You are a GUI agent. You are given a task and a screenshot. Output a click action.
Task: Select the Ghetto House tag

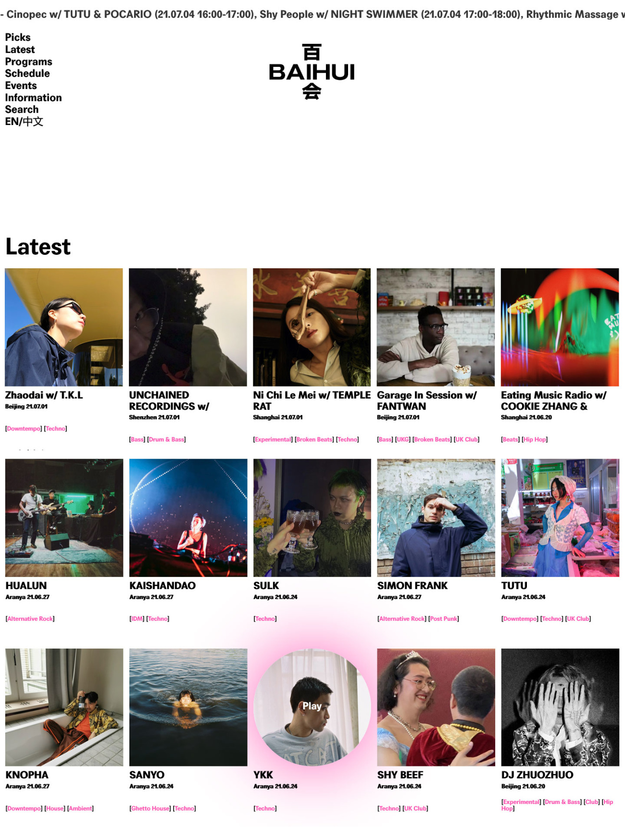click(150, 809)
